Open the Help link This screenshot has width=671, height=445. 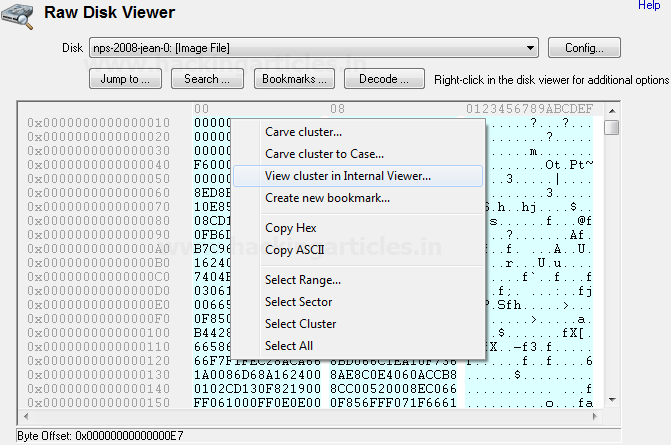[649, 6]
